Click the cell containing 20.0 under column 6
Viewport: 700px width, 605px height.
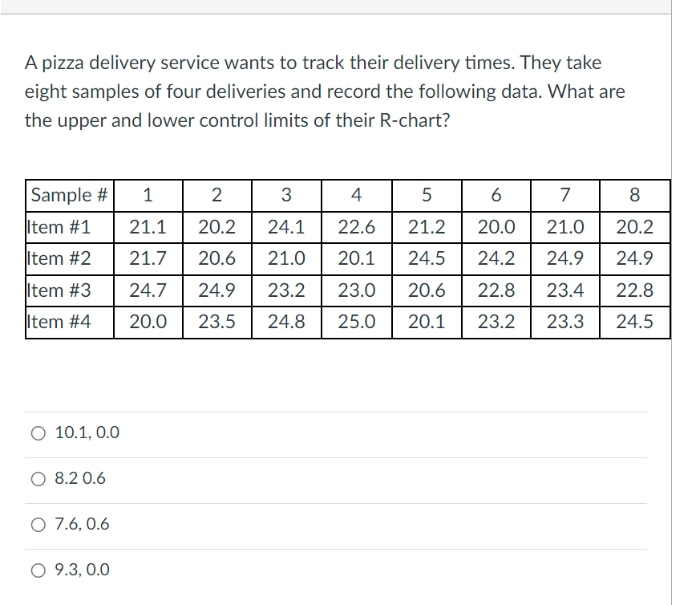[x=496, y=226]
